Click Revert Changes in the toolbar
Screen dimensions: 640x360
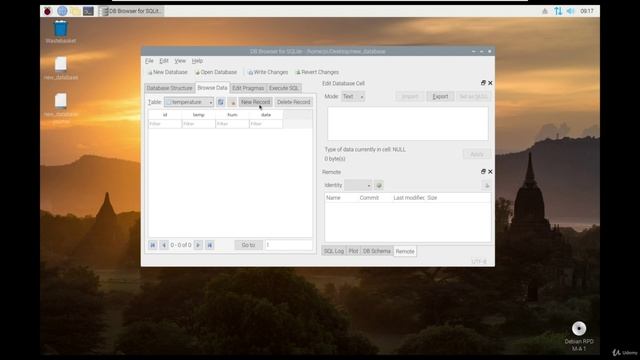[x=317, y=72]
